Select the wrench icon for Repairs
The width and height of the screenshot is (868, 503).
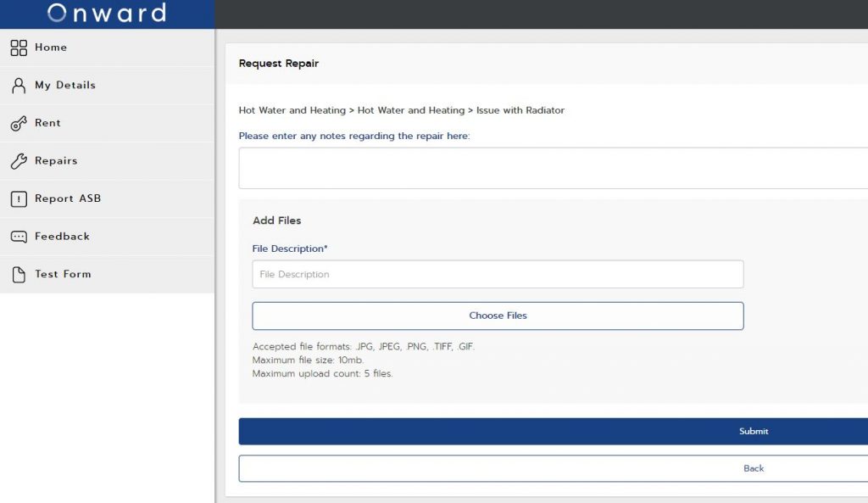click(19, 160)
